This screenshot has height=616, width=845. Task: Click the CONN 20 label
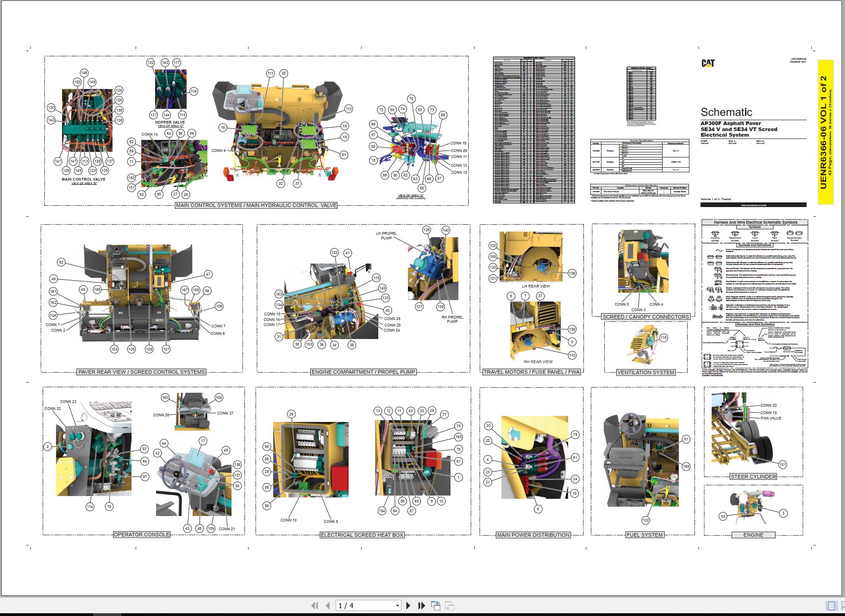pyautogui.click(x=769, y=405)
